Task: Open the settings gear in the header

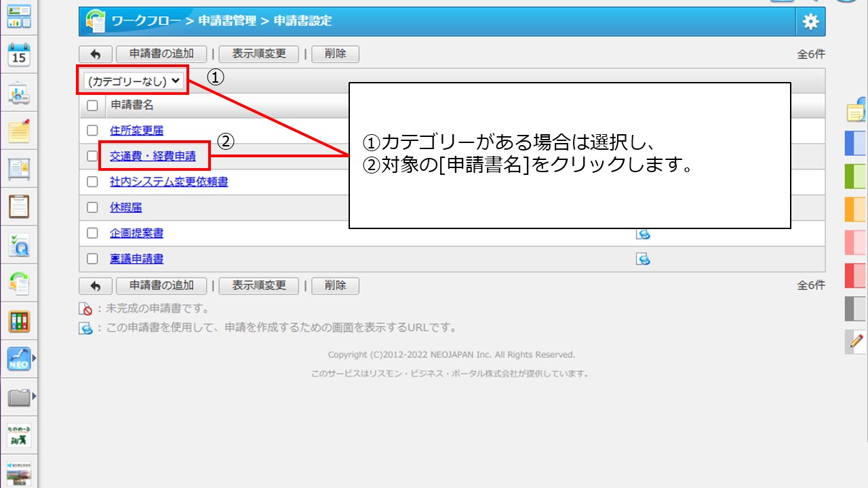Action: pyautogui.click(x=810, y=21)
